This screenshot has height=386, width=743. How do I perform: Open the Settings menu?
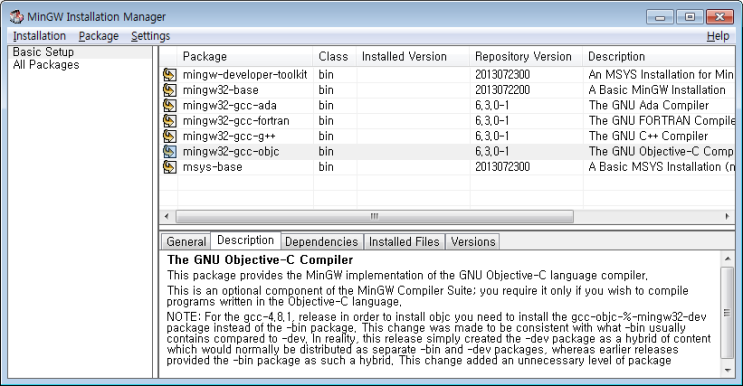[x=150, y=36]
